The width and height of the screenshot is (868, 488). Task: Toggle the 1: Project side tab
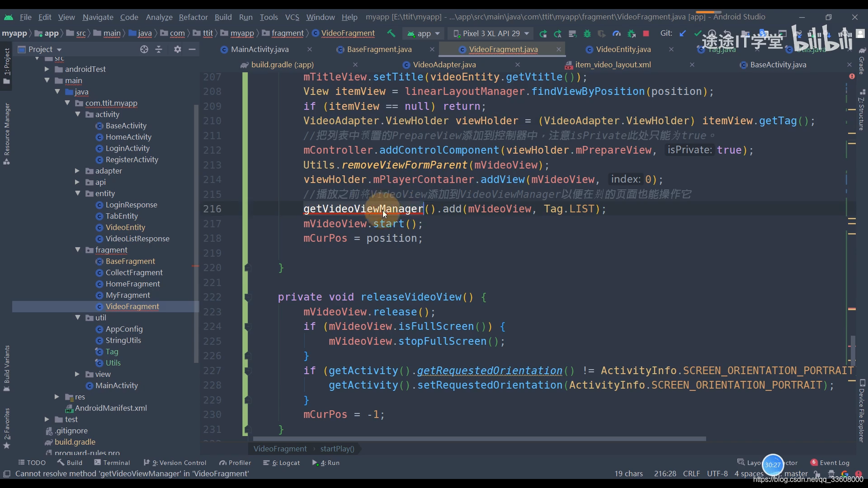(x=6, y=66)
